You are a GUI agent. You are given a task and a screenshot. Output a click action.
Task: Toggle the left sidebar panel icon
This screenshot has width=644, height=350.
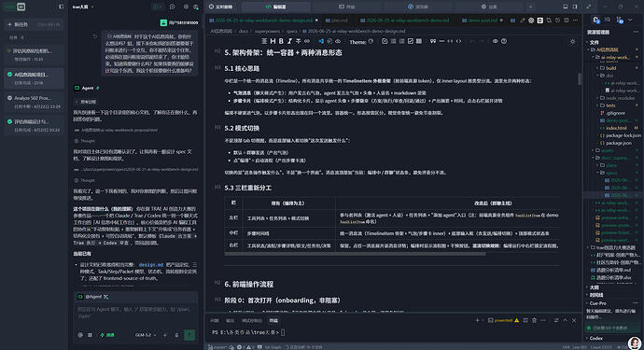62,7
